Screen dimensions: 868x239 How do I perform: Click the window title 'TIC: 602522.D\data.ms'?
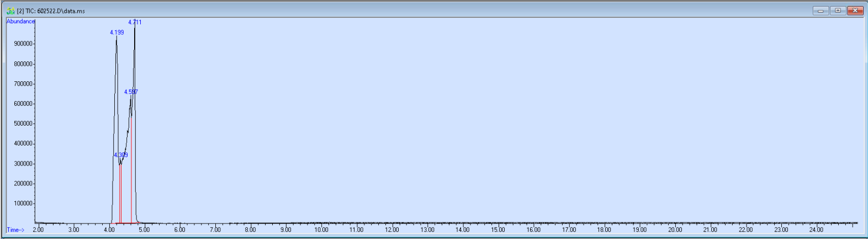pos(55,11)
